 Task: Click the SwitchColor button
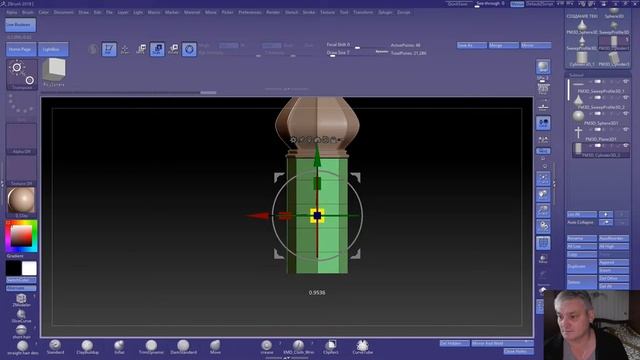(x=21, y=280)
